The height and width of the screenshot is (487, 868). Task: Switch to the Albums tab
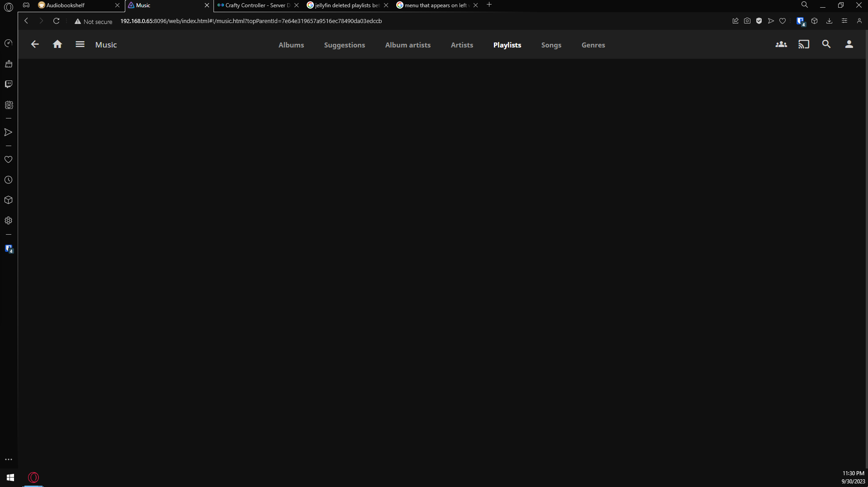pyautogui.click(x=291, y=45)
